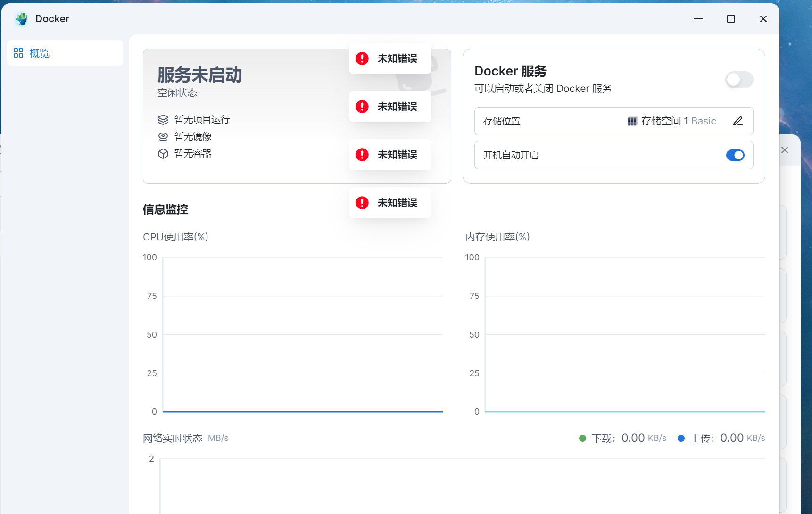Close the side panel with the X
812x514 pixels.
(x=784, y=150)
